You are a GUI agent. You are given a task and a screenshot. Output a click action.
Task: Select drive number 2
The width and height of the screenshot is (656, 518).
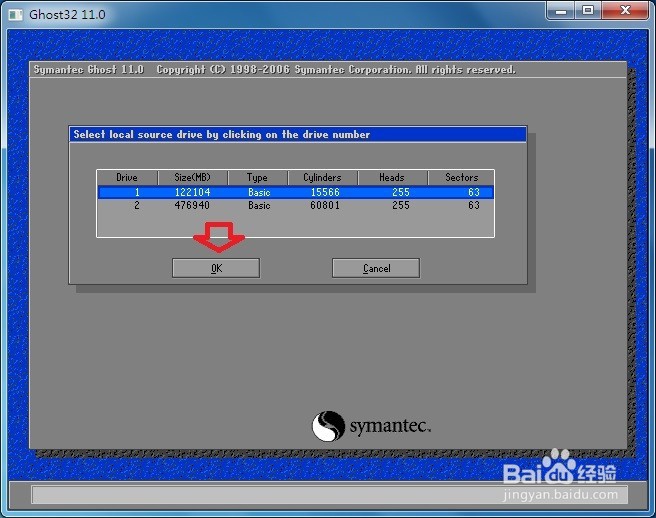pos(137,205)
